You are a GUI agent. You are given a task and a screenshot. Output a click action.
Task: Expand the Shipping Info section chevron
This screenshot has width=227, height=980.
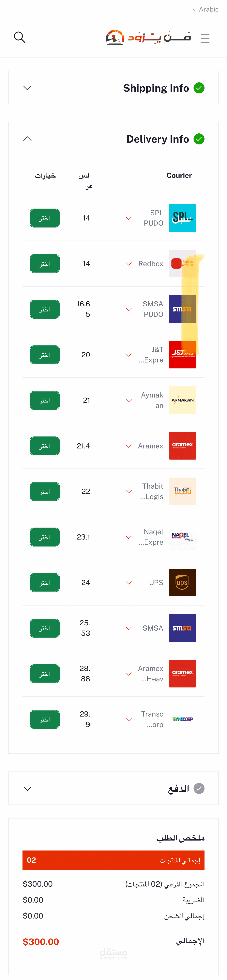click(27, 88)
